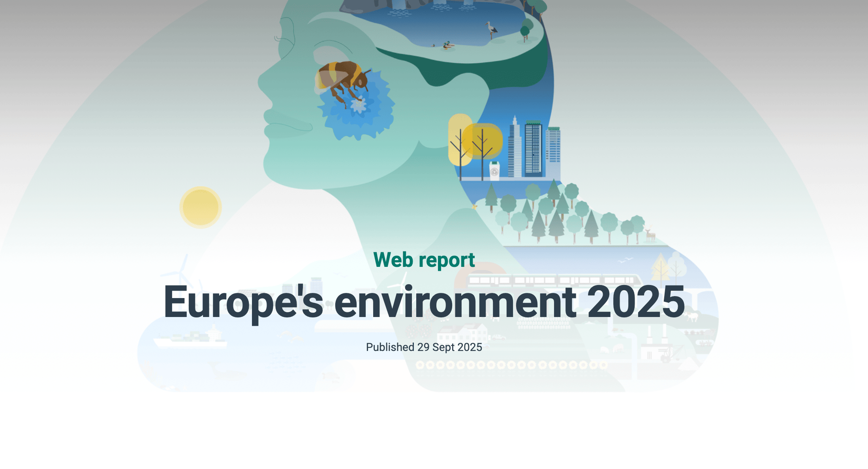Viewport: 868px width, 469px height.
Task: Click the wind turbine on the left
Action: coord(180,273)
